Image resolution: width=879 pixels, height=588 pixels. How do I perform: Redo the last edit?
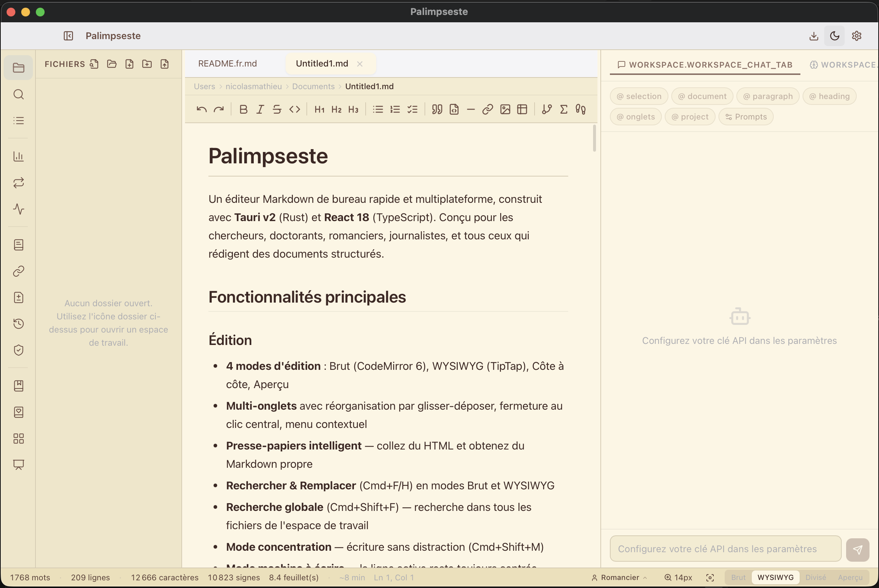[219, 109]
